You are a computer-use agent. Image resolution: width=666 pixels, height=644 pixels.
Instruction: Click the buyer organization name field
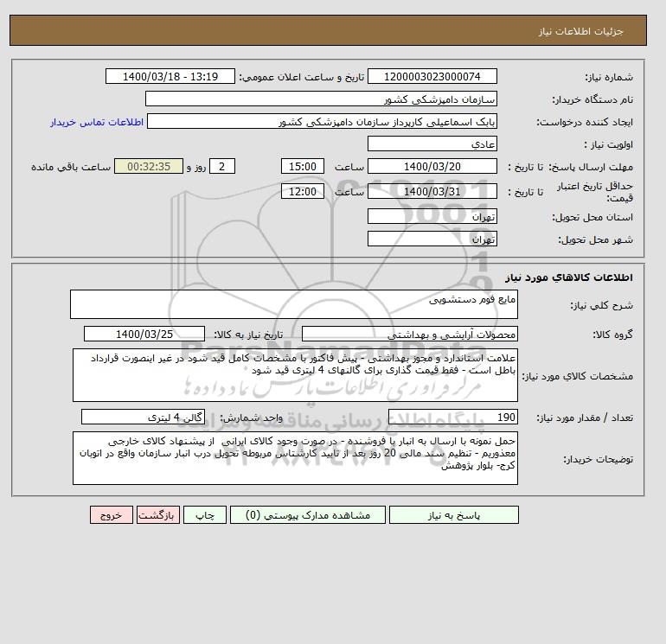[x=321, y=99]
